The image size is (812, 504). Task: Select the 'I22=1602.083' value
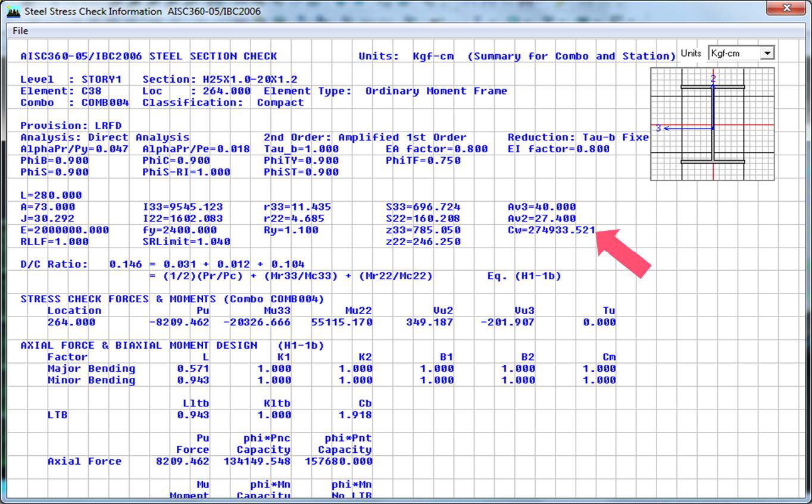point(183,218)
